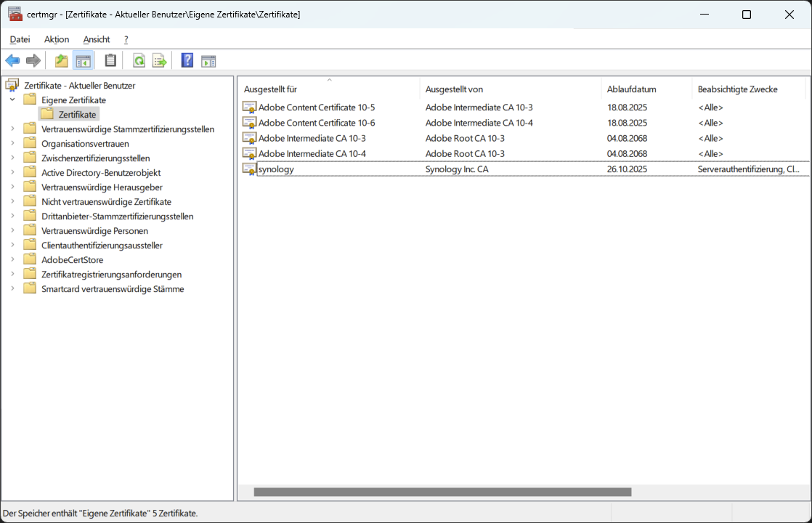Viewport: 812px width, 523px height.
Task: Sort by Ablaufdatum column header
Action: coord(647,89)
